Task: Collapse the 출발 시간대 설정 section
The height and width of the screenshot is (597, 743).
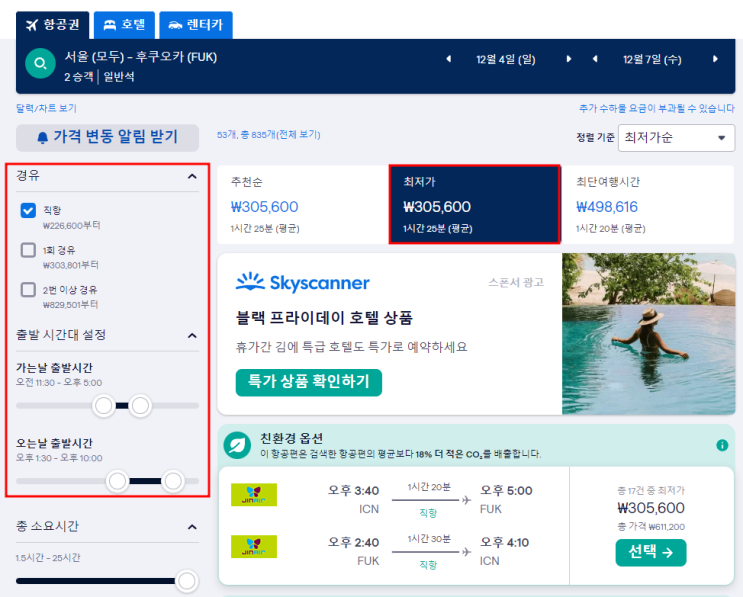Action: pyautogui.click(x=192, y=335)
